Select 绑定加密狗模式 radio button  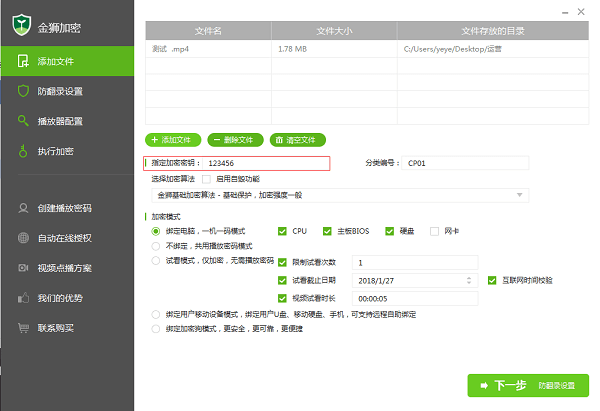[x=155, y=329]
